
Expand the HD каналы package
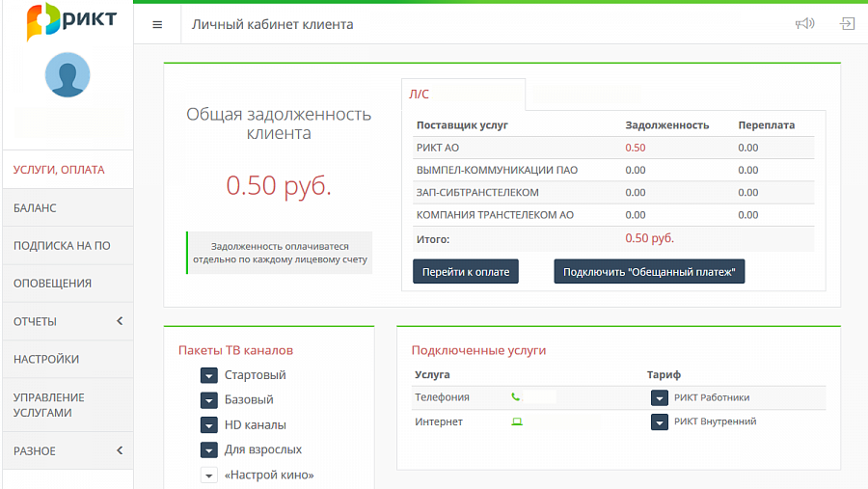point(209,424)
